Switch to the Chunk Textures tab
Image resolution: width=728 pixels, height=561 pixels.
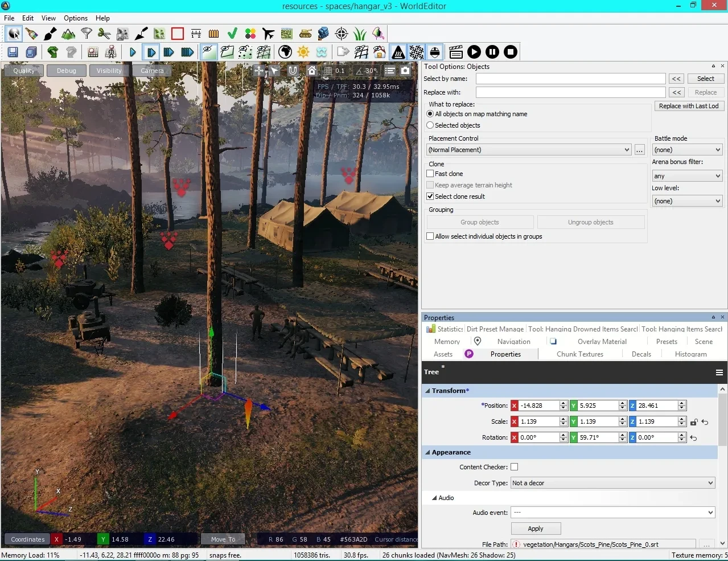[579, 354]
